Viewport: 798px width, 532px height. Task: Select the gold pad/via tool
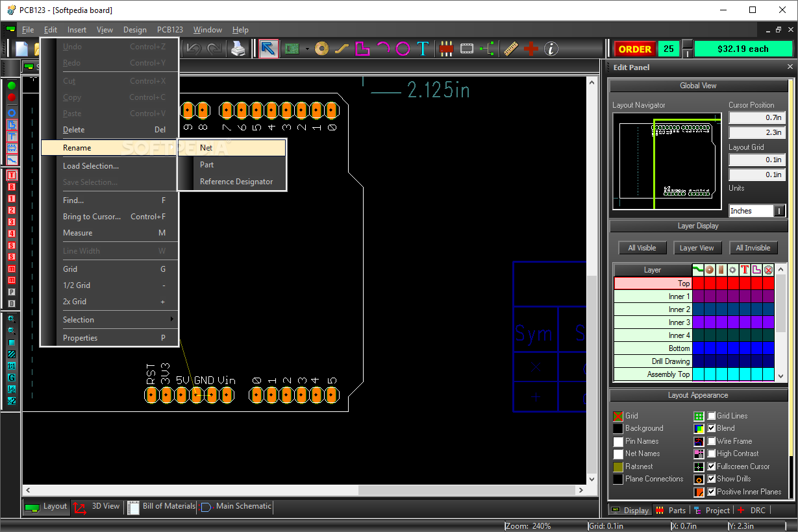322,49
